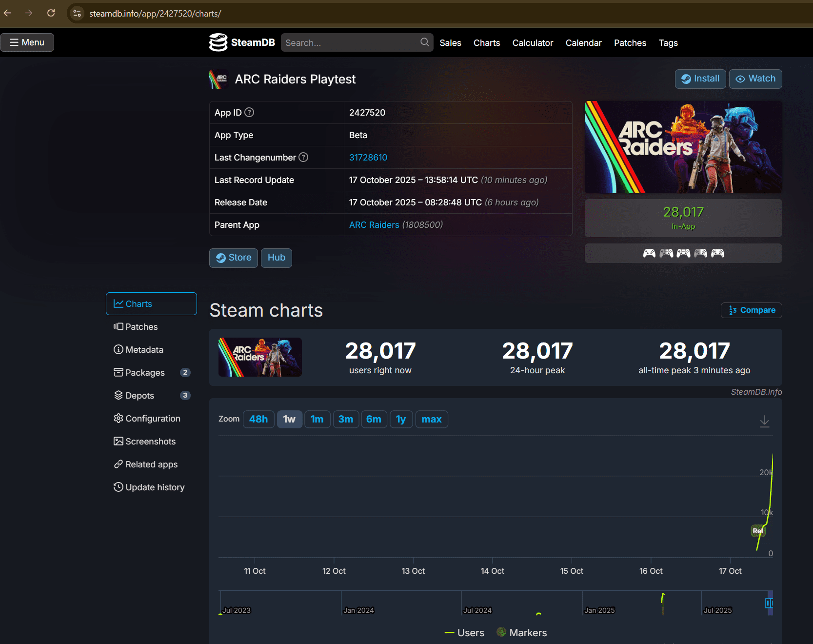Click the App Type value Beta

pos(358,135)
